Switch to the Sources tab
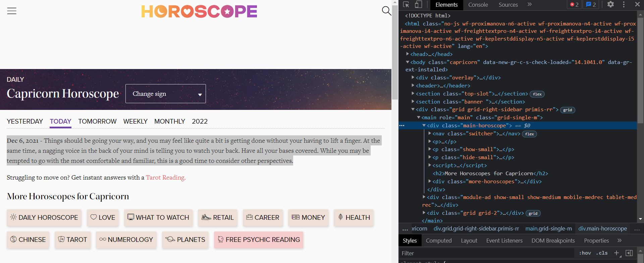Image resolution: width=644 pixels, height=263 pixels. tap(508, 5)
